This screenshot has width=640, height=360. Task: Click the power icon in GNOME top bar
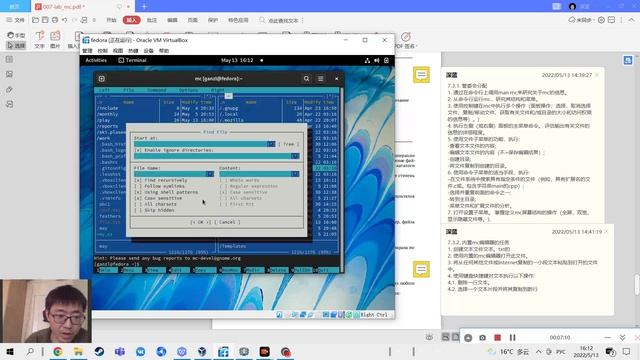coord(386,60)
